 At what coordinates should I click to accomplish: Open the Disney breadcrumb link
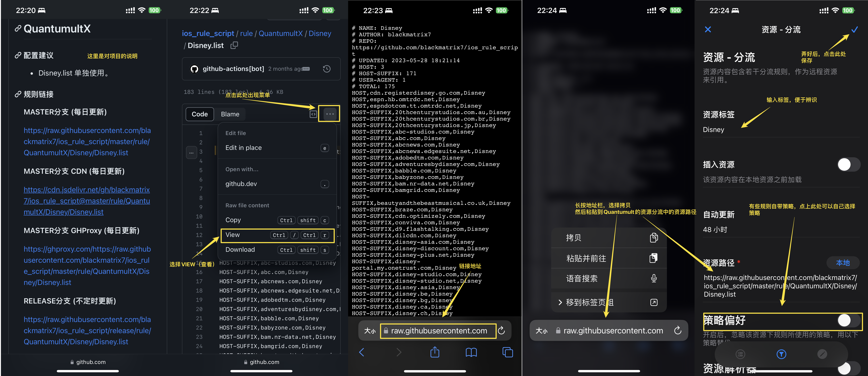click(x=320, y=33)
